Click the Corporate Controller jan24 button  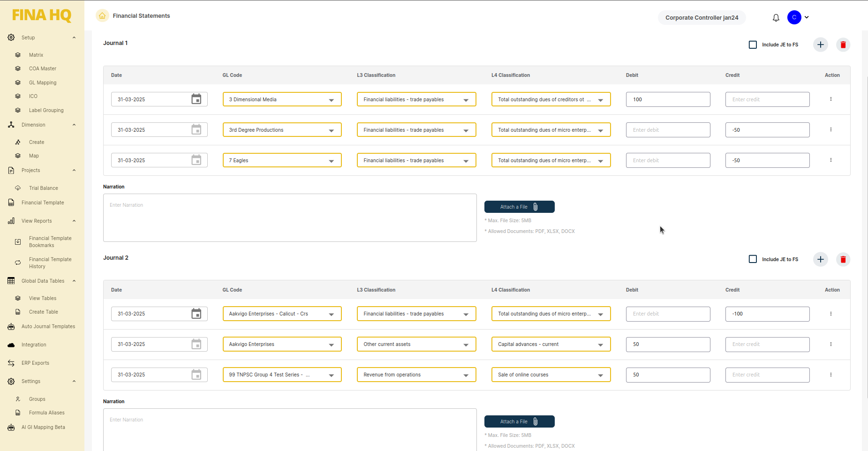[701, 18]
